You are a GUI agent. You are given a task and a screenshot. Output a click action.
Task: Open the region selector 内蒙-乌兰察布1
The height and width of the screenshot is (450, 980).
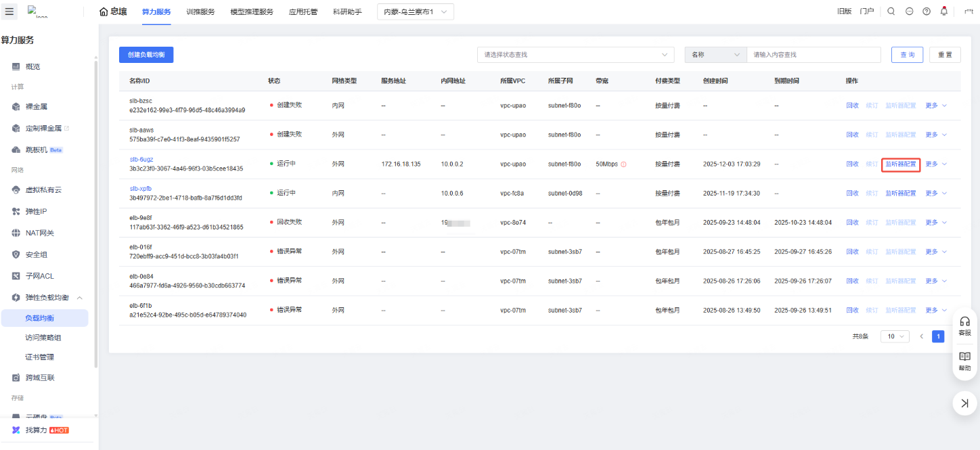pos(415,12)
